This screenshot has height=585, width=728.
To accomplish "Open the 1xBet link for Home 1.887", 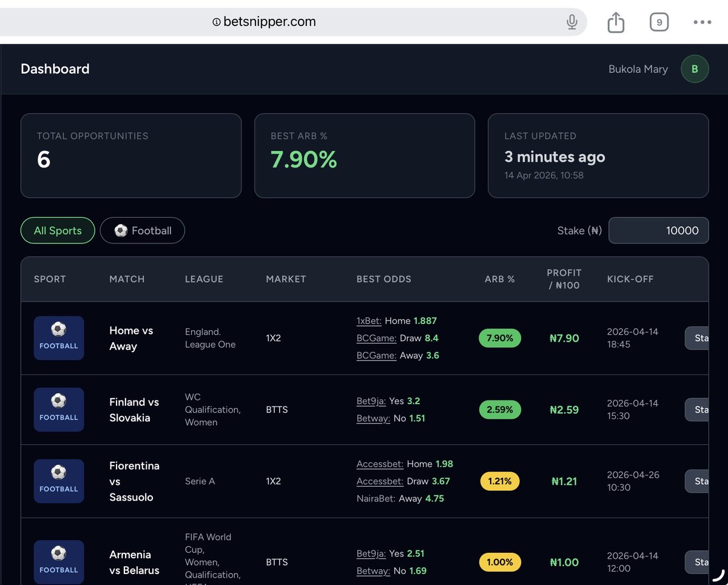I will [x=369, y=320].
